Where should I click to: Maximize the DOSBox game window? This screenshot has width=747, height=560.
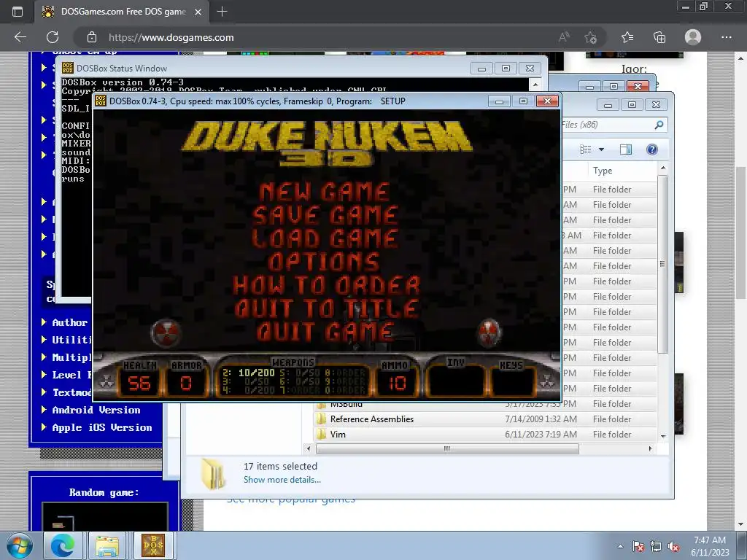pyautogui.click(x=522, y=101)
